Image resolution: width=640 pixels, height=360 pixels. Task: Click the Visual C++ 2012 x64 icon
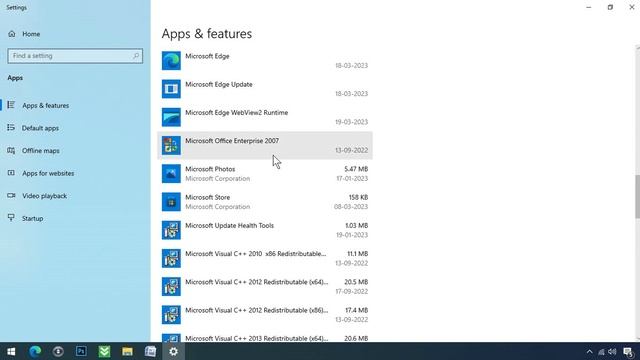click(x=171, y=287)
